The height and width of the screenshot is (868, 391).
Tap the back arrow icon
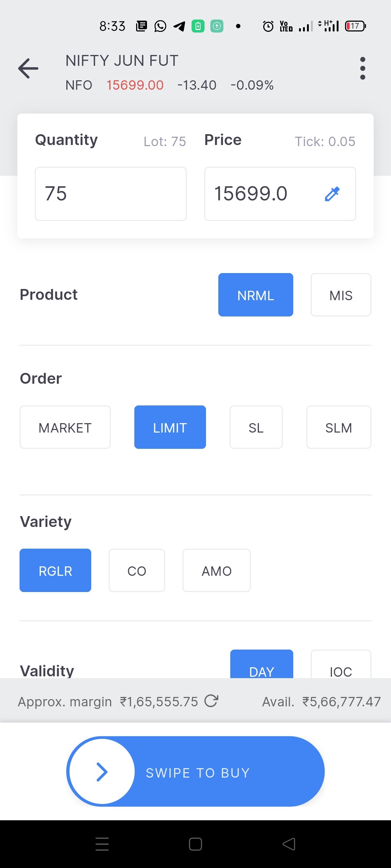point(28,68)
